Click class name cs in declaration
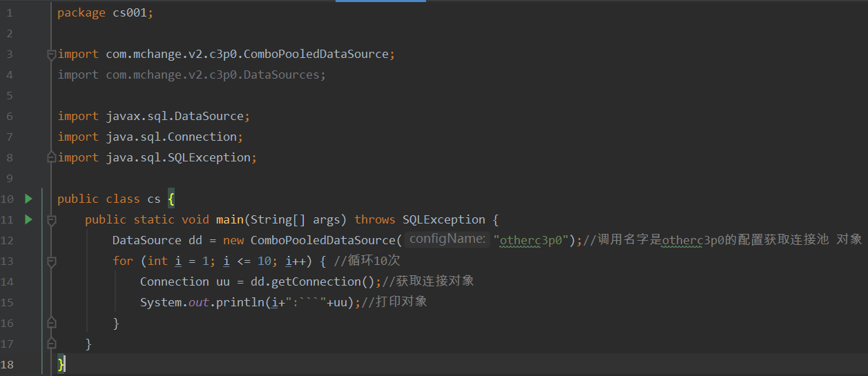The image size is (868, 376). (153, 199)
